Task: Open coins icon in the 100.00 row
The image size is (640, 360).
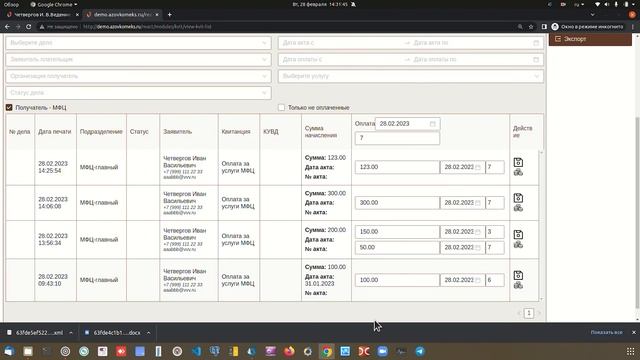Action: click(x=518, y=285)
